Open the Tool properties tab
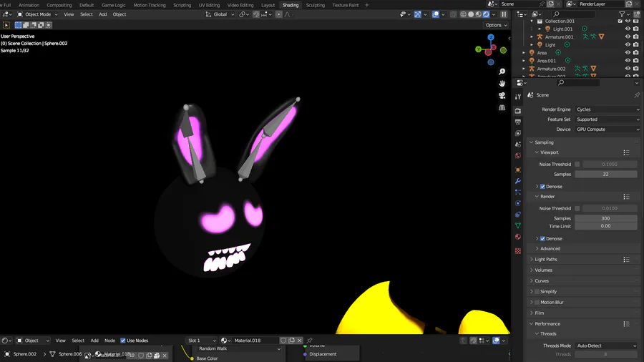The height and width of the screenshot is (362, 644). (518, 97)
